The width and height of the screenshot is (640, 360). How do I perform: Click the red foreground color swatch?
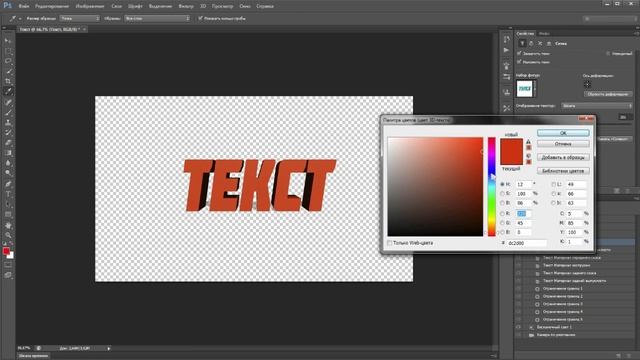(x=6, y=251)
